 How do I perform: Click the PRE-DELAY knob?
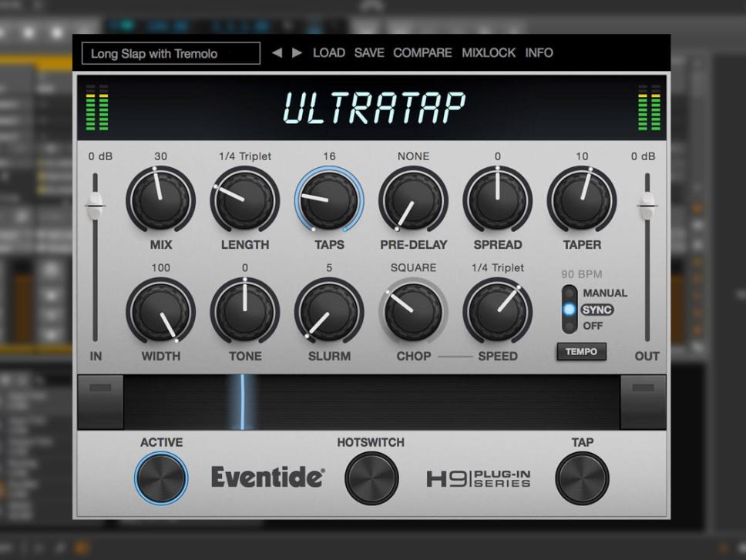(413, 200)
